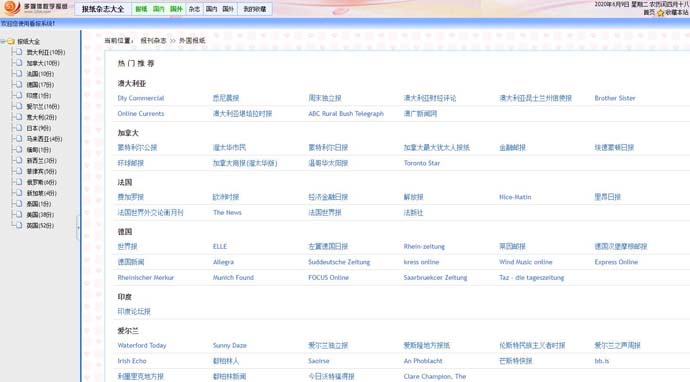Image resolution: width=690 pixels, height=382 pixels.
Task: Click the page icon beside 爱尔兰(16份)
Action: [19, 106]
